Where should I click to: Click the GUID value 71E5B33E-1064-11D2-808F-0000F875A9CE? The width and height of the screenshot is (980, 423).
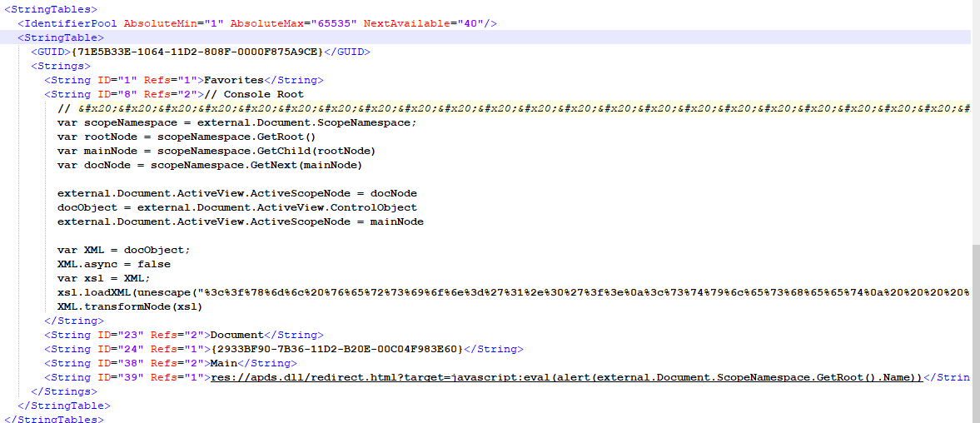point(196,52)
